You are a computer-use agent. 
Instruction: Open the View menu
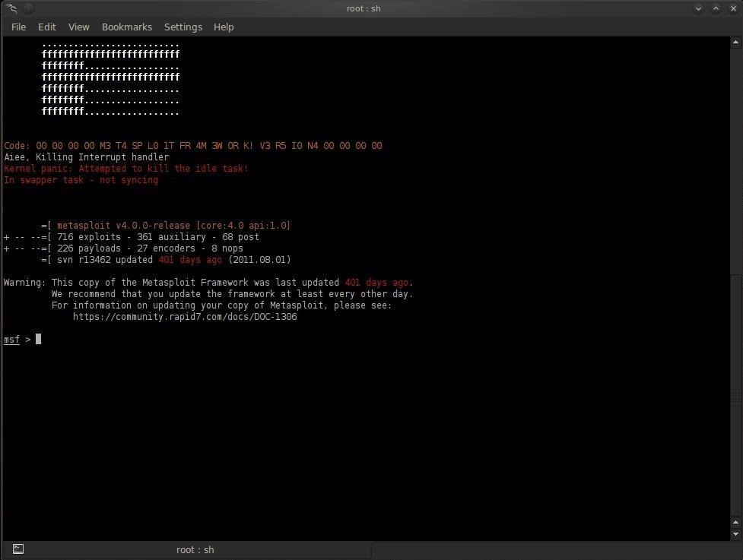click(x=78, y=27)
